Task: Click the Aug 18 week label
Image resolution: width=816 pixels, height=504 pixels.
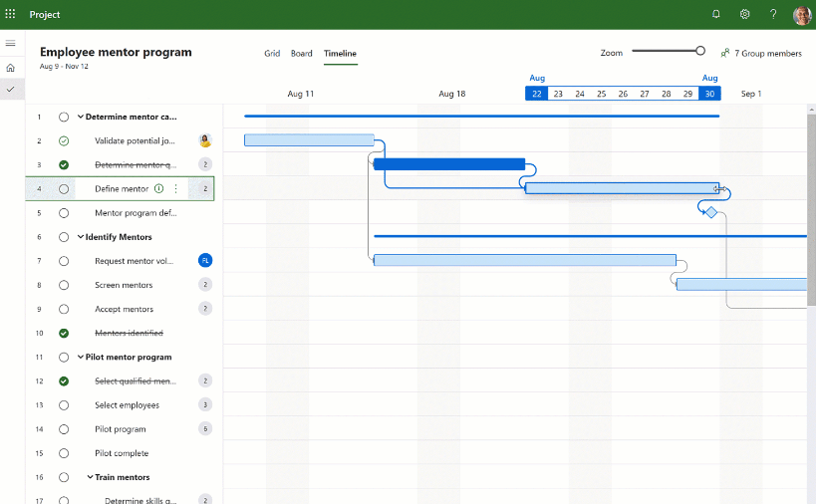Action: (x=451, y=94)
